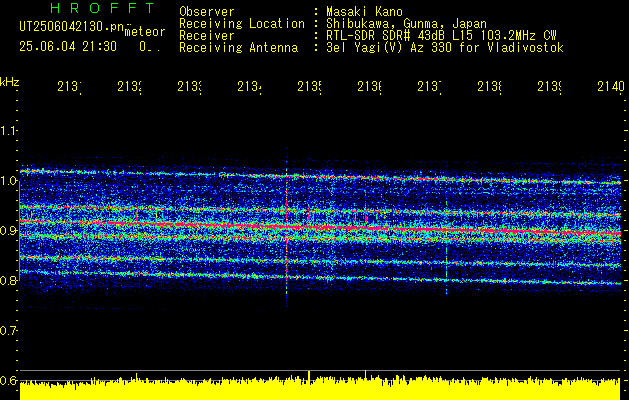Click the 0.8 frequency axis label
This screenshot has height=400, width=629.
click(x=8, y=280)
